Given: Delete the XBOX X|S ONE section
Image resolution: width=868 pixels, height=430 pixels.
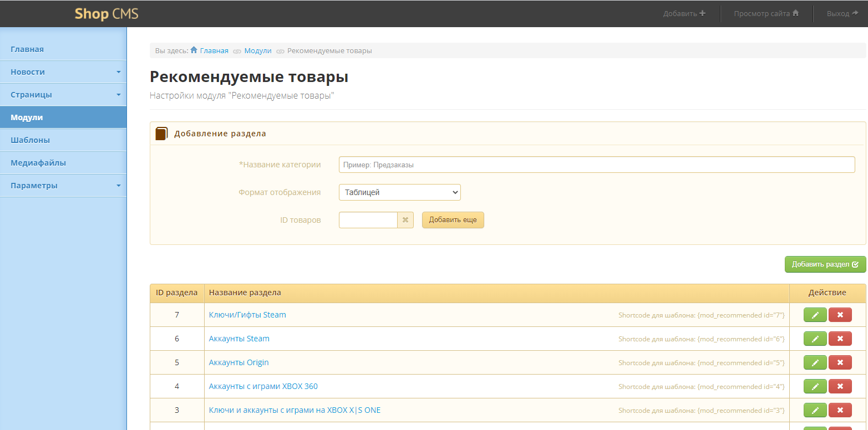Looking at the screenshot, I should coord(840,410).
